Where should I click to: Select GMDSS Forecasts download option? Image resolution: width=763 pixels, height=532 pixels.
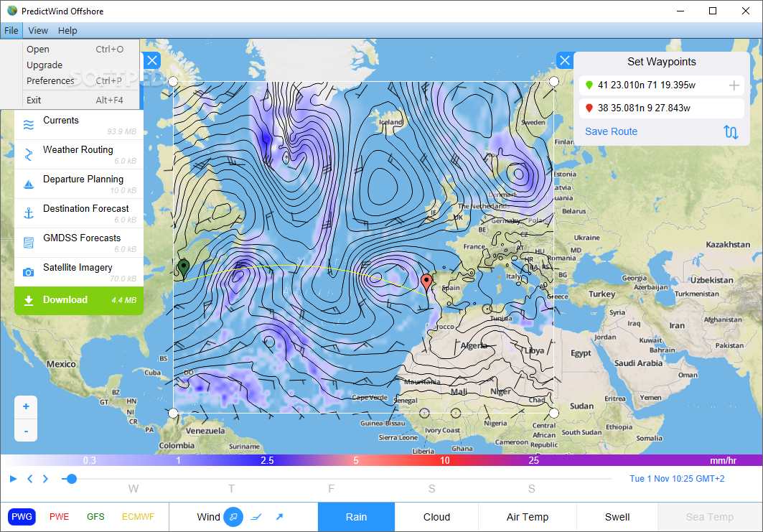pyautogui.click(x=79, y=243)
